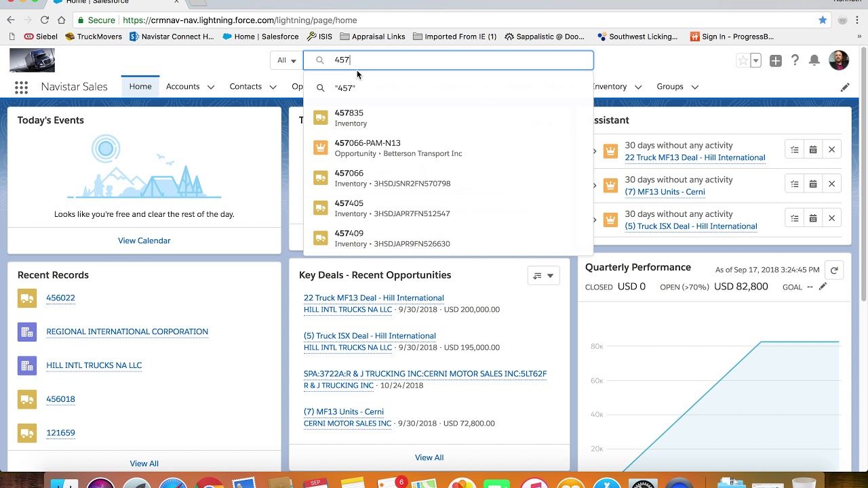Create task for 22 Truck MF13 Deal item

tap(795, 150)
